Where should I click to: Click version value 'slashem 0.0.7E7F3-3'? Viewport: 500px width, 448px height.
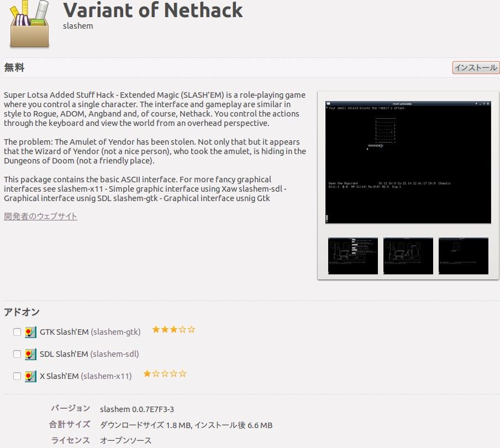coord(137,409)
